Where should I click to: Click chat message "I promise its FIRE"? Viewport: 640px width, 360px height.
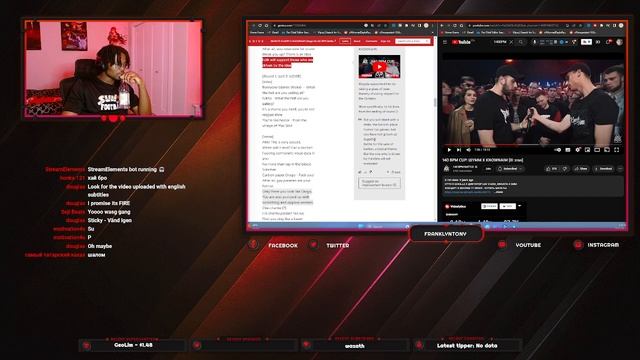pos(109,203)
